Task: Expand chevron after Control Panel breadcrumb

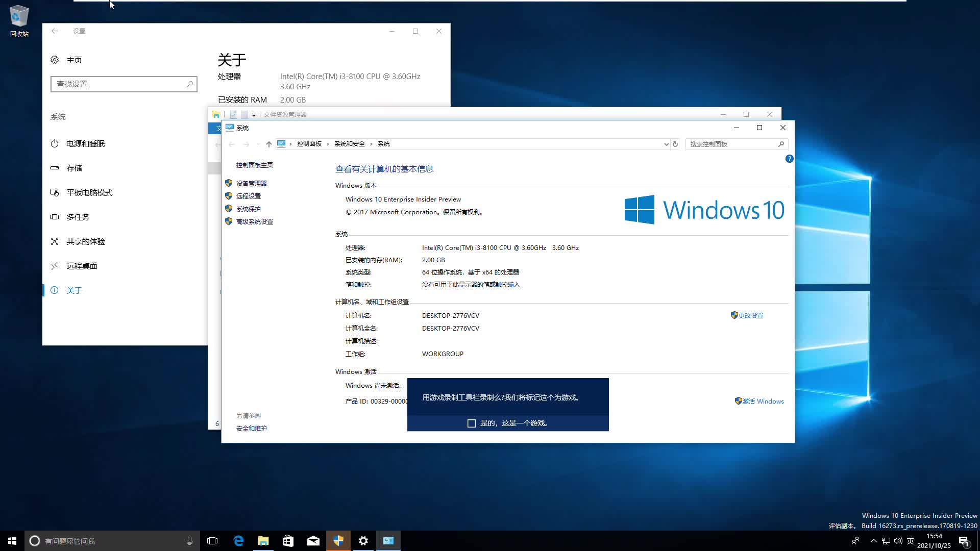Action: point(328,144)
